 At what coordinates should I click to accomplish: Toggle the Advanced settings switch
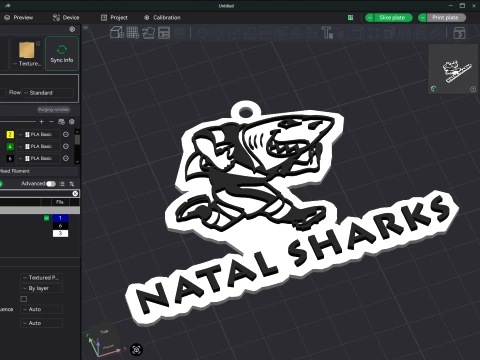[51, 184]
